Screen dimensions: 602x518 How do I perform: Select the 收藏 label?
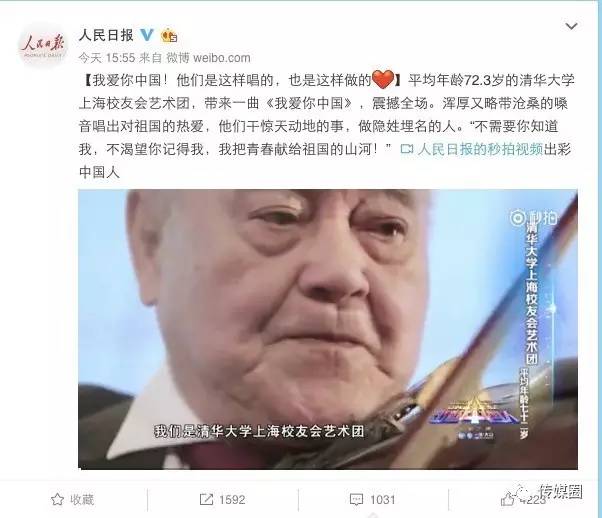pos(82,500)
